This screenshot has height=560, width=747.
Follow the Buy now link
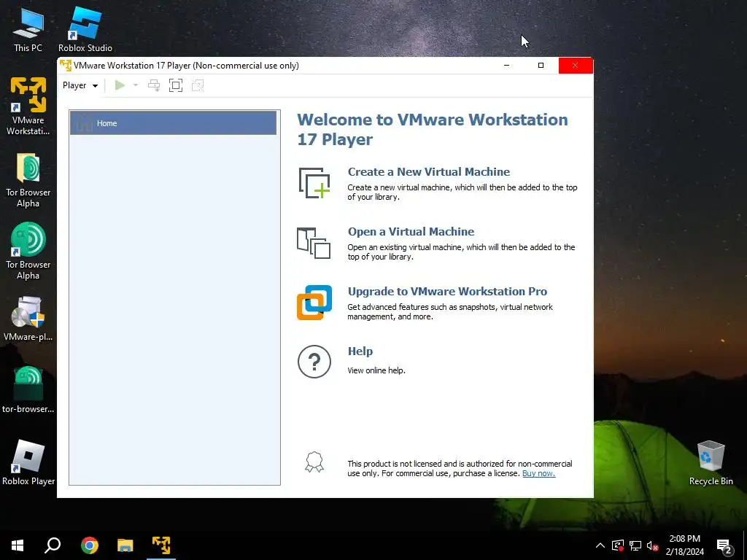[539, 473]
